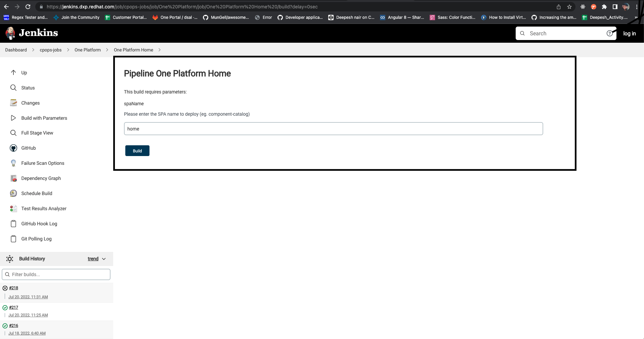Image resolution: width=644 pixels, height=339 pixels.
Task: Click the Jenkins butler logo icon
Action: tap(10, 33)
